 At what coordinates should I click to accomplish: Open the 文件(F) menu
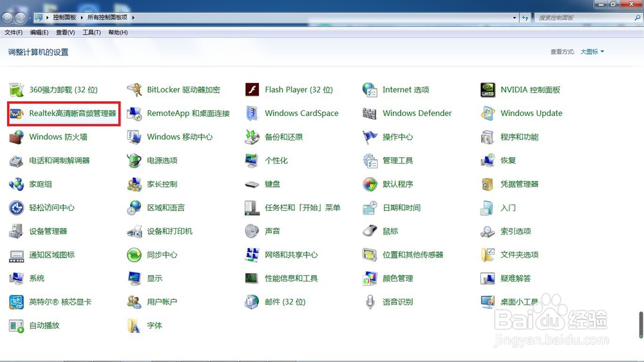14,32
